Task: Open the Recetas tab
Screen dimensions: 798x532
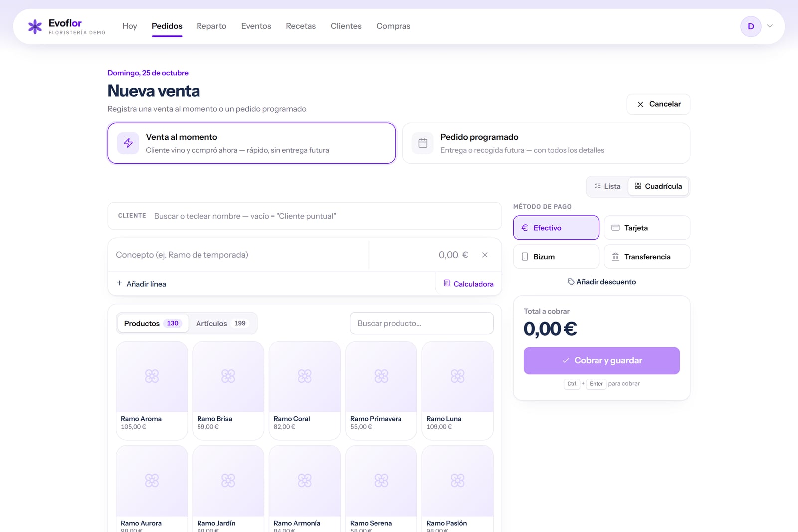Action: pos(301,26)
